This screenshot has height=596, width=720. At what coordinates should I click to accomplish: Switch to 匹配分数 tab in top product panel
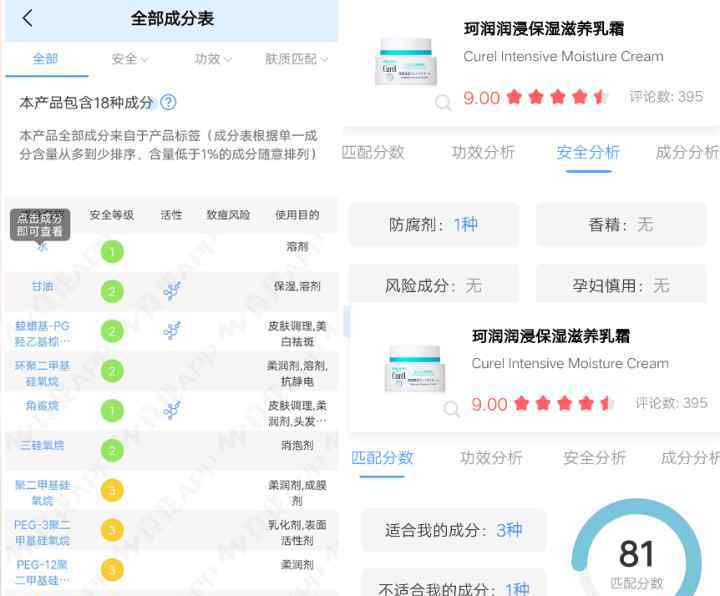[373, 152]
